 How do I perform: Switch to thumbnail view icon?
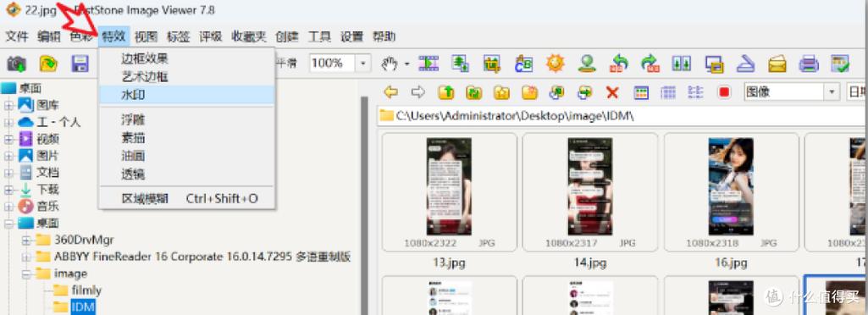click(640, 92)
